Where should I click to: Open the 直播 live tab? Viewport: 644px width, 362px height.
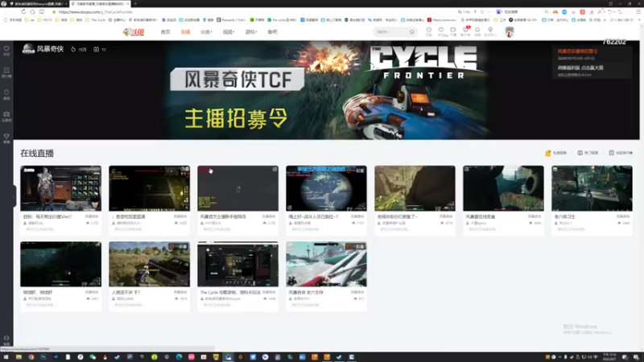click(185, 32)
